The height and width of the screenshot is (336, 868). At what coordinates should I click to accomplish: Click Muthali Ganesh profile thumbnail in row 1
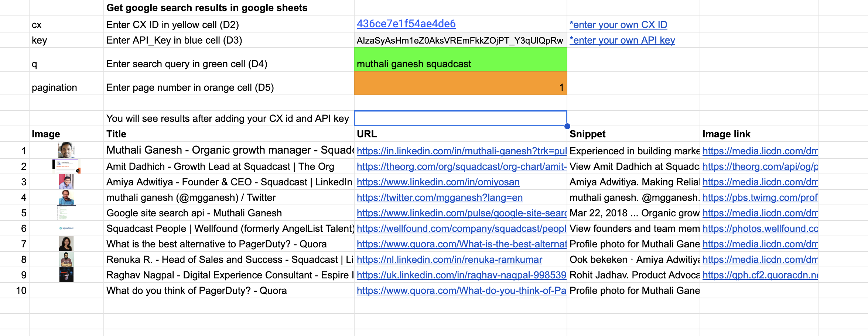click(66, 150)
